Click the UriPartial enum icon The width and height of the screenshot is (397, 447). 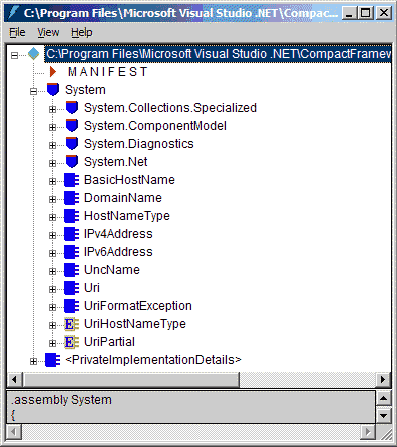coord(72,342)
